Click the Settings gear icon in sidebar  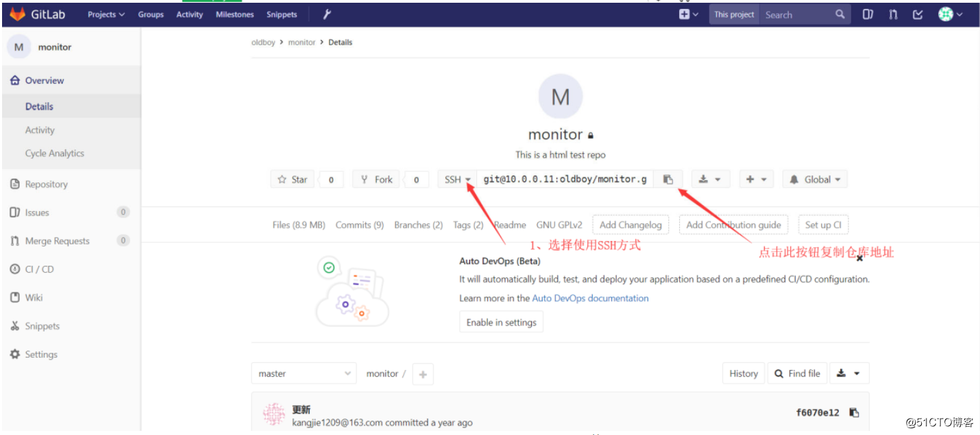pyautogui.click(x=15, y=354)
